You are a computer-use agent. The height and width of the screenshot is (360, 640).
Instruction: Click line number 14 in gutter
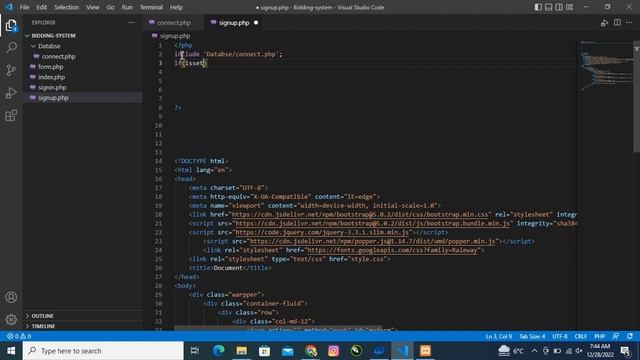point(158,161)
